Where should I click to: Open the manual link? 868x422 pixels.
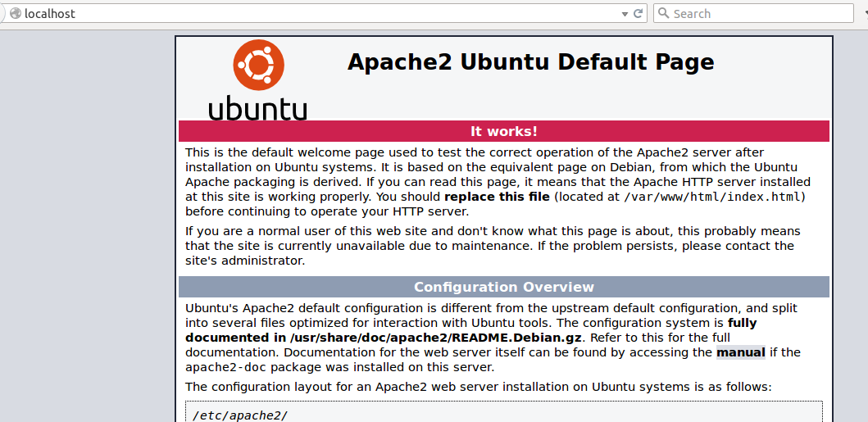point(741,352)
